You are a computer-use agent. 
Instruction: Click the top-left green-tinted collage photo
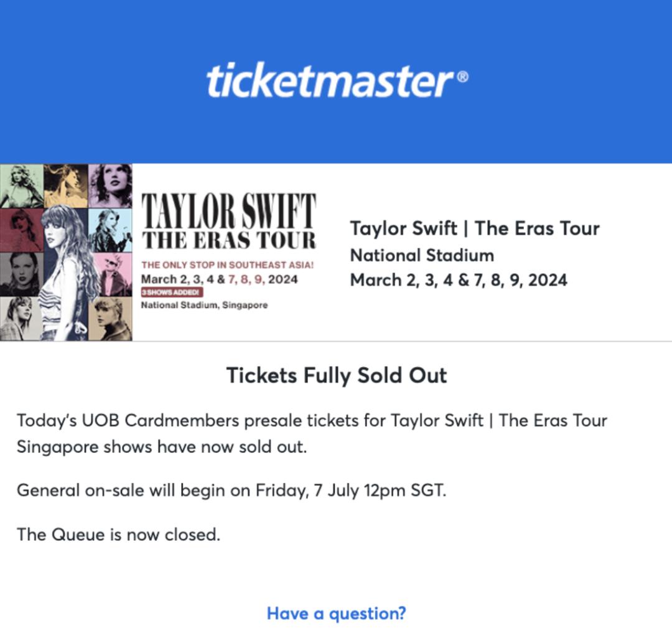tap(21, 185)
